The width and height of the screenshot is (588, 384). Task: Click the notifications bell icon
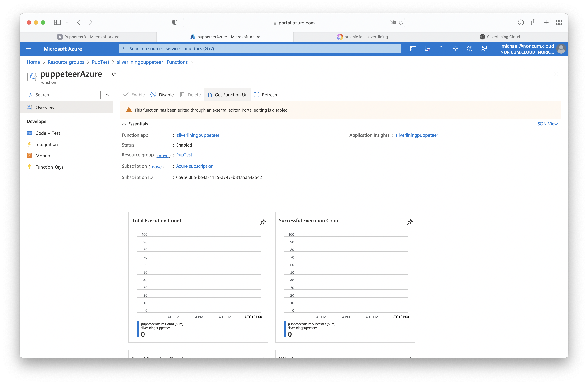pos(441,49)
